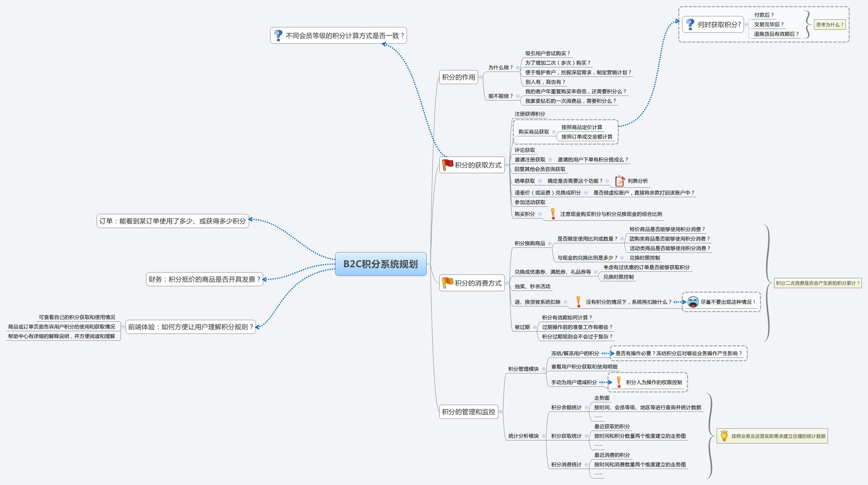Click the exclamation icon beside 注意现金购买积分
The image size is (868, 485).
pos(553,214)
